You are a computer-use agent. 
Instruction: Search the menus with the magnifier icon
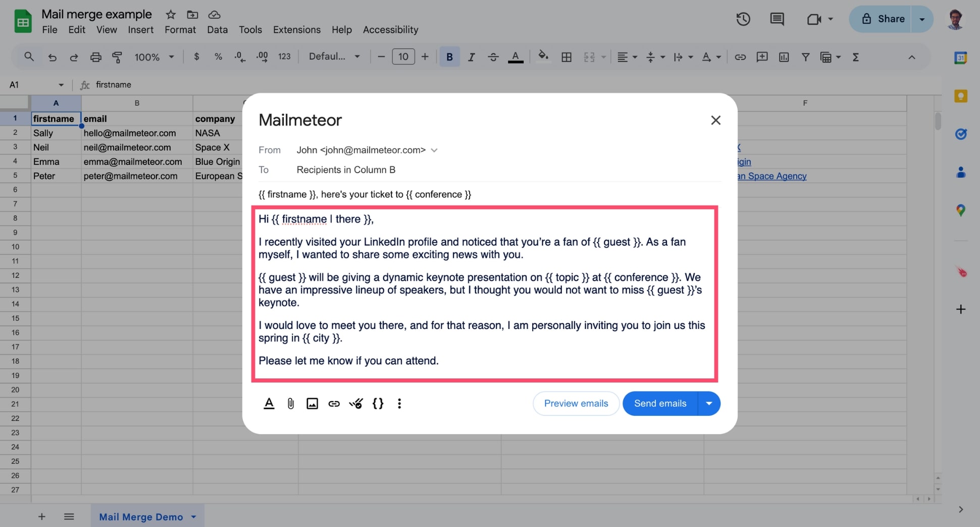(x=29, y=57)
